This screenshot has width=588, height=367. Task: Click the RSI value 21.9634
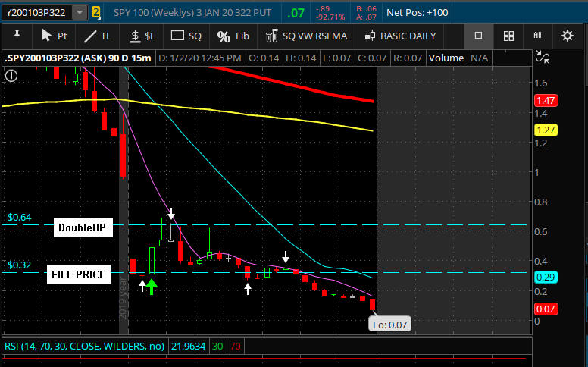pyautogui.click(x=188, y=346)
